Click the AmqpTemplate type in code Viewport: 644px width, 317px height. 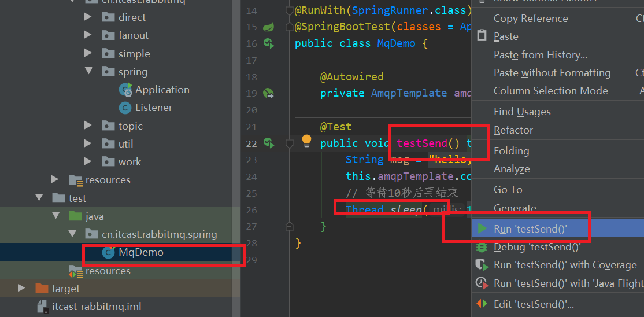coord(409,93)
